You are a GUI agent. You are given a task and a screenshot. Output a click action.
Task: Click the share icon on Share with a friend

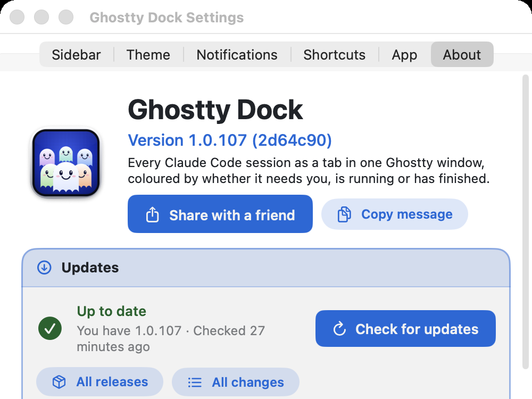click(152, 214)
